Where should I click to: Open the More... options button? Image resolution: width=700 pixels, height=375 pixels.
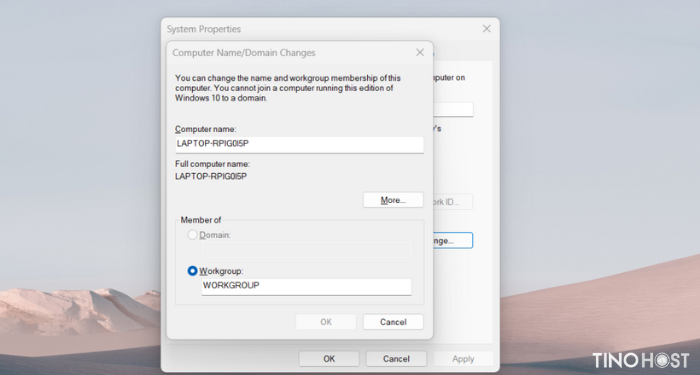[393, 200]
